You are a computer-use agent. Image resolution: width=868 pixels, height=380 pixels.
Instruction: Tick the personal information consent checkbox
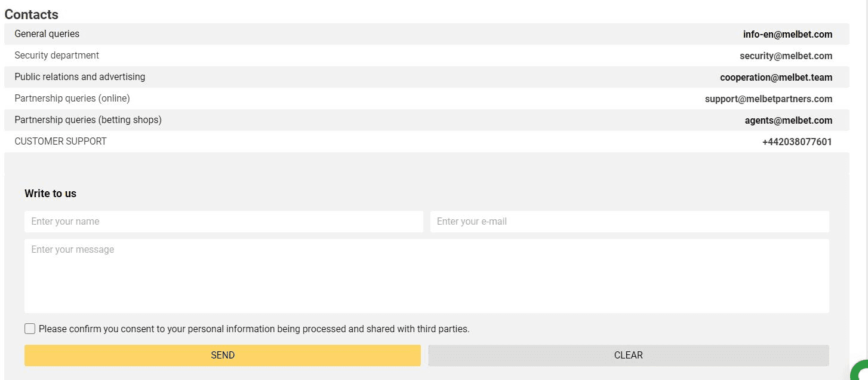[x=30, y=329]
